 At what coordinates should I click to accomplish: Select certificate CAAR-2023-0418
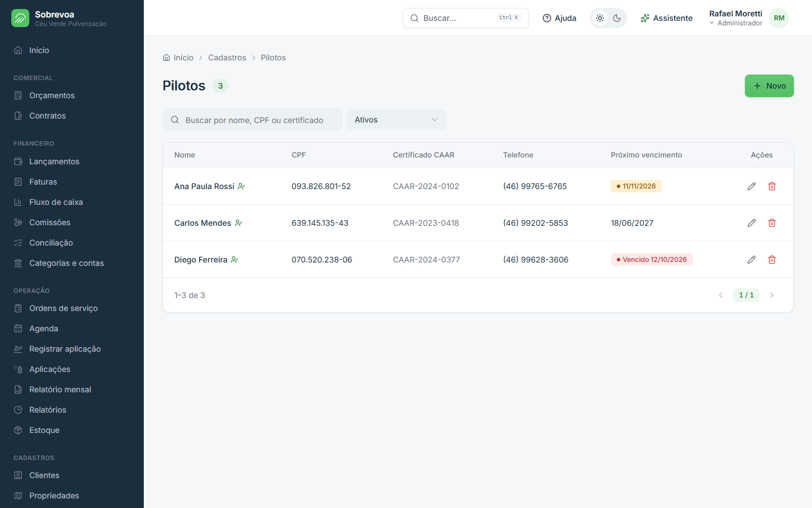tap(426, 223)
